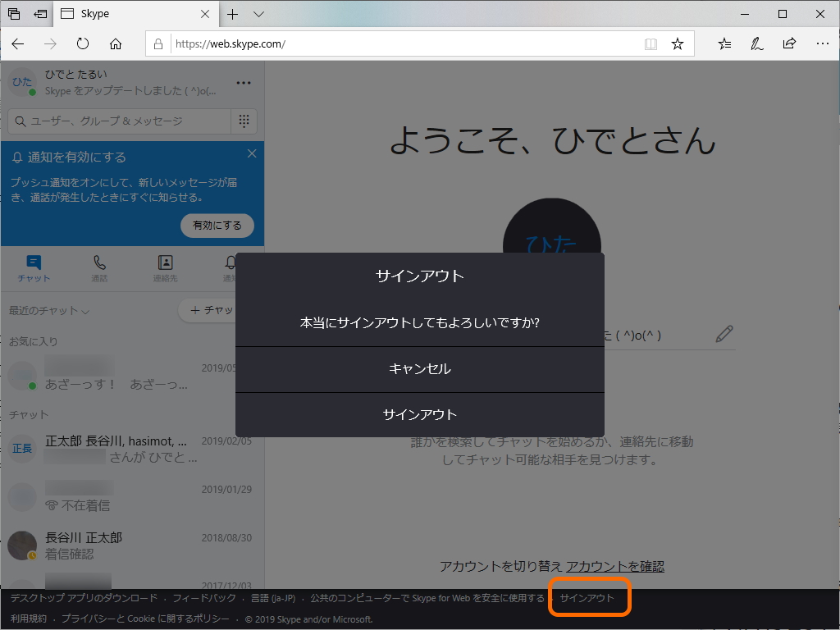Image resolution: width=840 pixels, height=630 pixels.
Task: Open the Edge settings (…) menu
Action: point(822,43)
